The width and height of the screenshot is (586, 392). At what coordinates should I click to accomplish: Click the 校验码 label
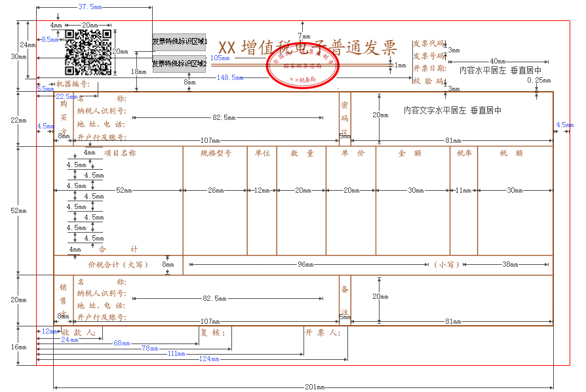click(428, 81)
